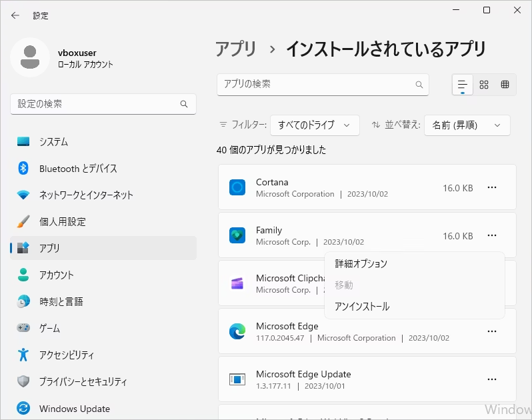532x420 pixels.
Task: Close the Settings window
Action: pyautogui.click(x=517, y=10)
